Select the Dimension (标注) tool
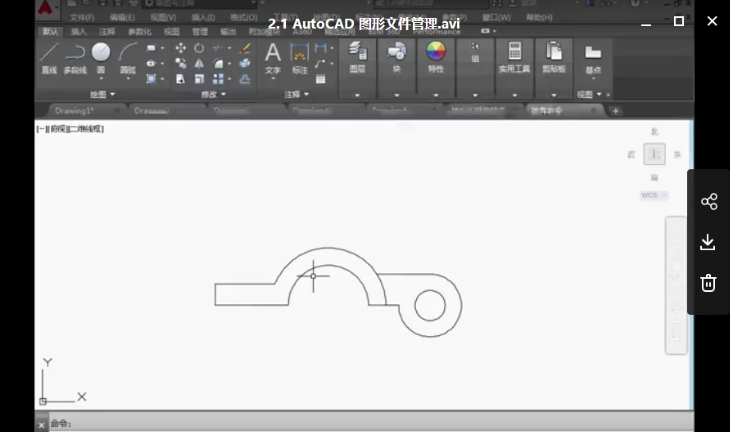 299,58
